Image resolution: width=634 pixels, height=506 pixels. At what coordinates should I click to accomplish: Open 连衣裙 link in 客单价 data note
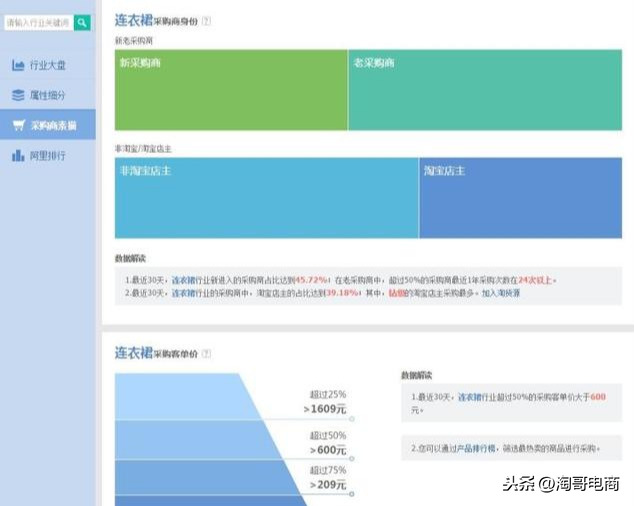[470, 397]
